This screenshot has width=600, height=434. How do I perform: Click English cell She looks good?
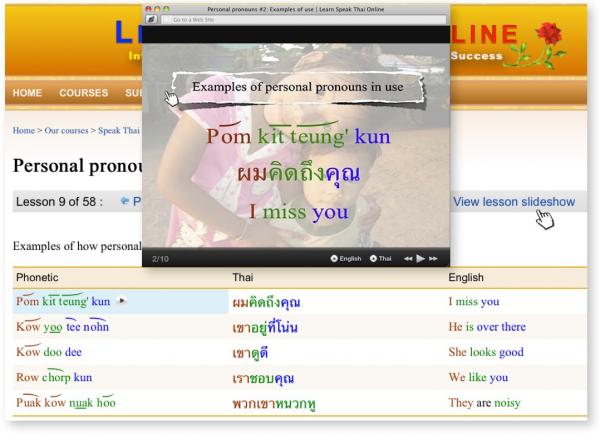pos(486,352)
